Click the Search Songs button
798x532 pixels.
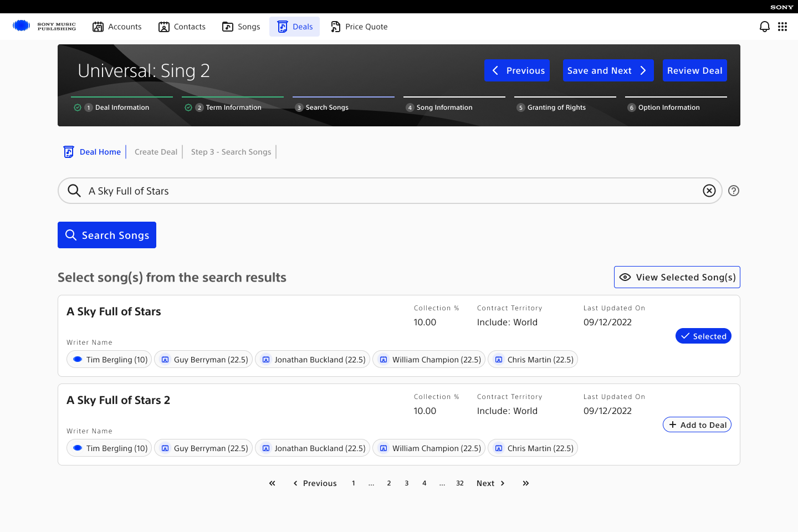[107, 235]
